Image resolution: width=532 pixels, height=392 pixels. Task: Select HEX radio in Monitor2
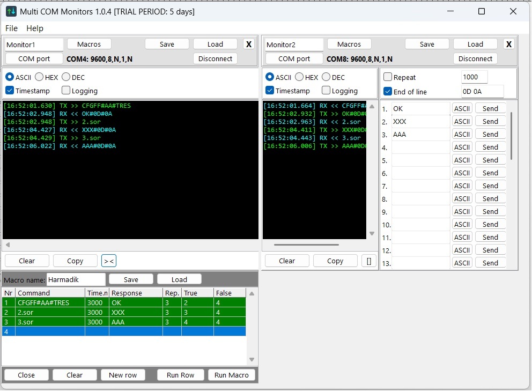coord(299,77)
